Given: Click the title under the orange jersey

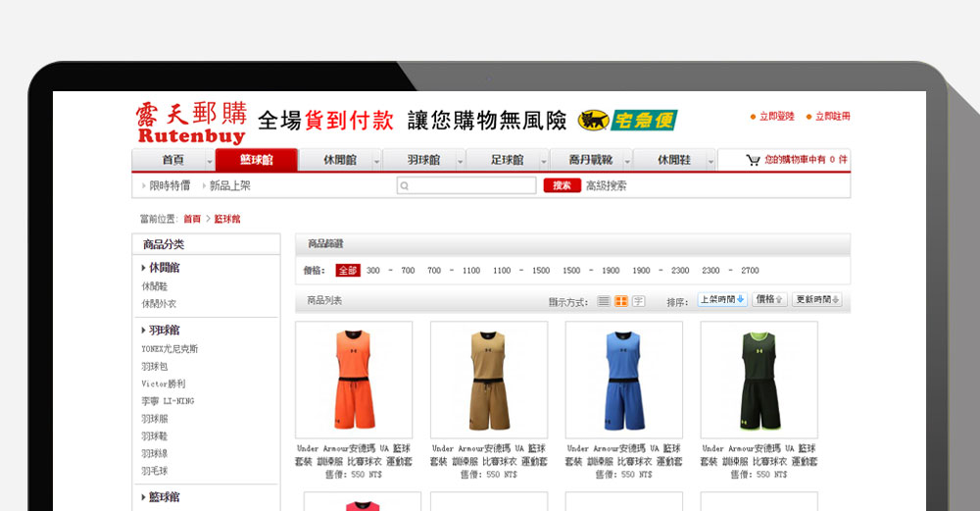Looking at the screenshot, I should (354, 455).
